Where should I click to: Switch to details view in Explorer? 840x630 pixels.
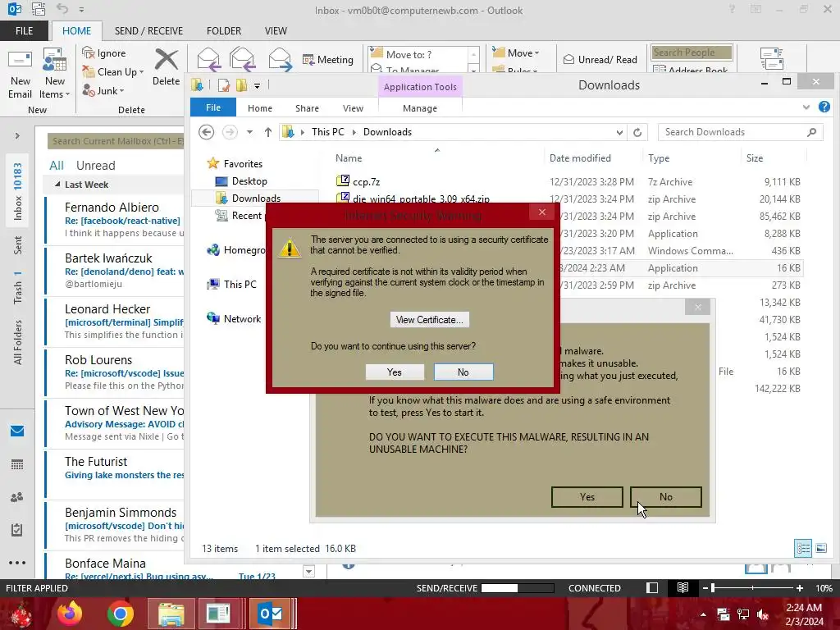tap(803, 548)
